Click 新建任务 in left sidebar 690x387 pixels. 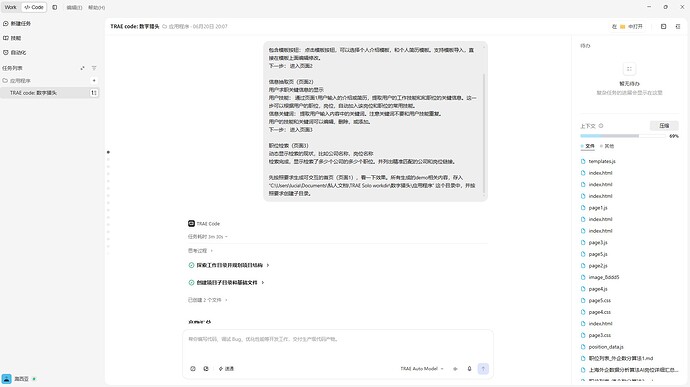17,23
